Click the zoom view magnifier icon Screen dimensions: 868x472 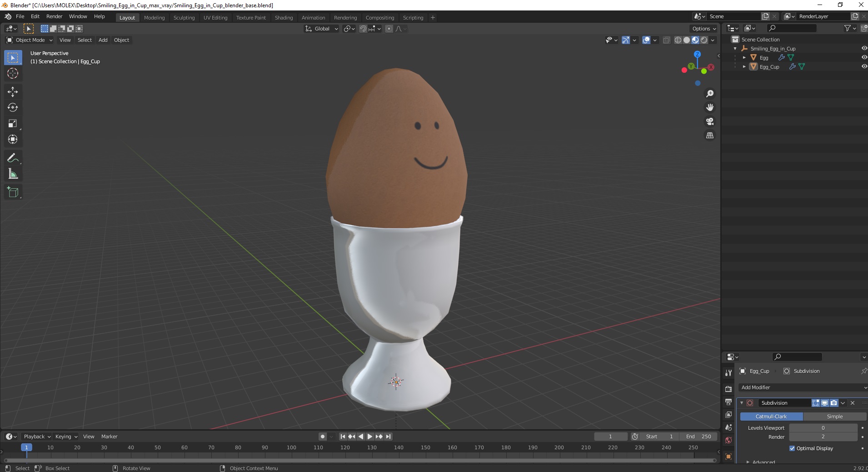point(710,94)
